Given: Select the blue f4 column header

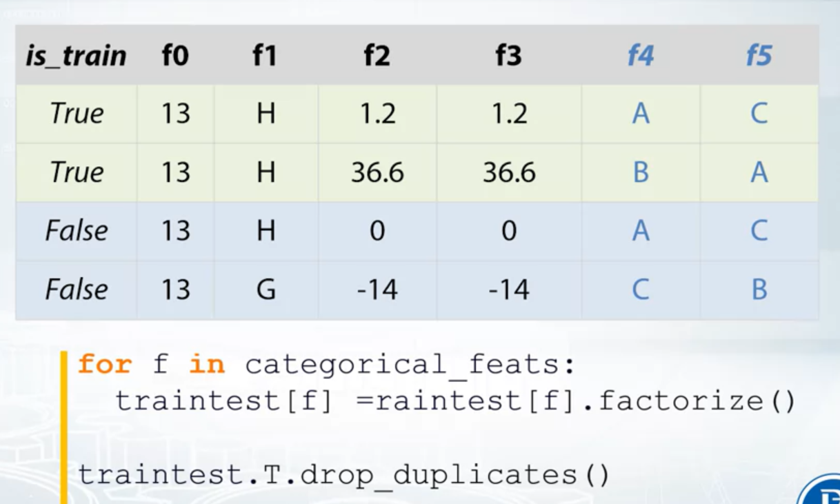Looking at the screenshot, I should 640,56.
